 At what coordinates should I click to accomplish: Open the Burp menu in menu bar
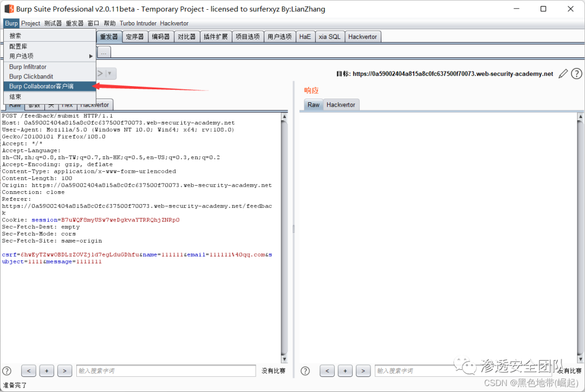(x=11, y=23)
